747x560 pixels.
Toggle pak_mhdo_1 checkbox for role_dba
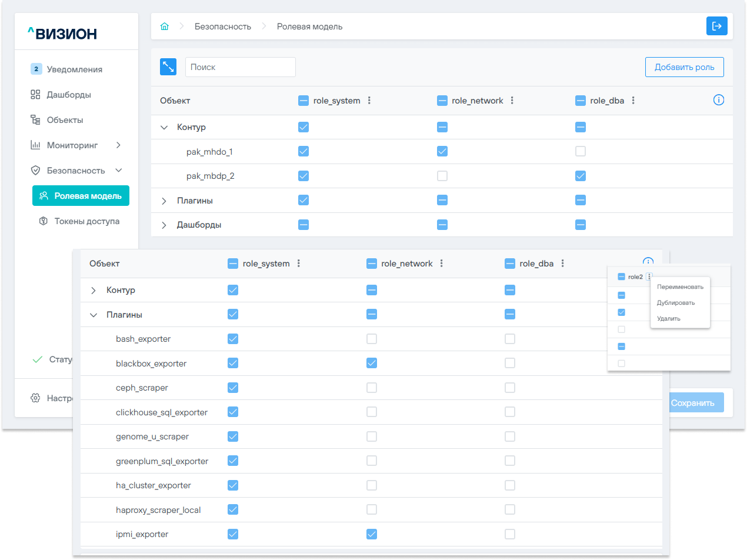click(581, 151)
